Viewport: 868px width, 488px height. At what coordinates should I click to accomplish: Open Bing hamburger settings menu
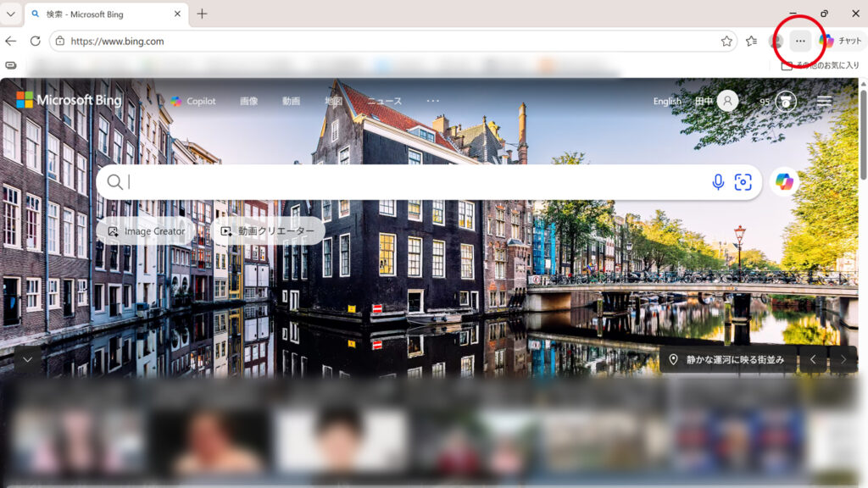pyautogui.click(x=825, y=101)
